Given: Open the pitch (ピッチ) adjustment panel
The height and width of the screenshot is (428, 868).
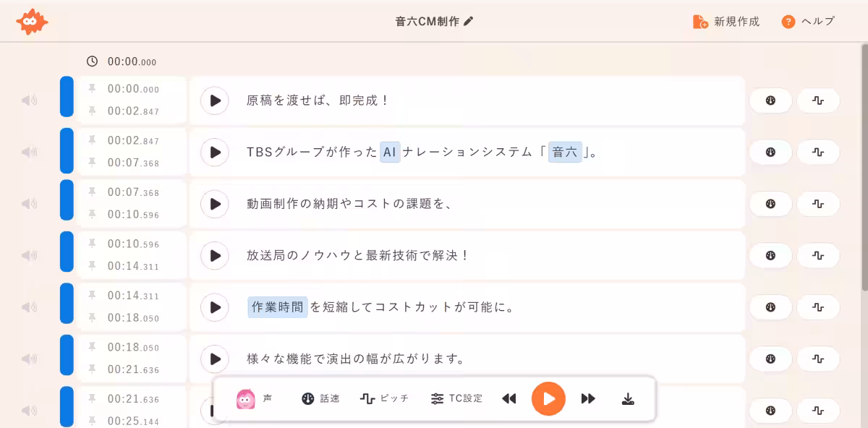Looking at the screenshot, I should coord(384,398).
